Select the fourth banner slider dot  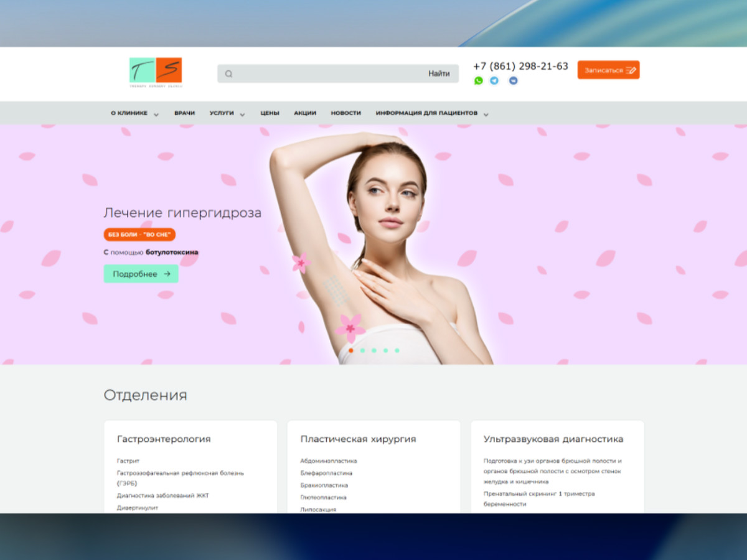385,350
